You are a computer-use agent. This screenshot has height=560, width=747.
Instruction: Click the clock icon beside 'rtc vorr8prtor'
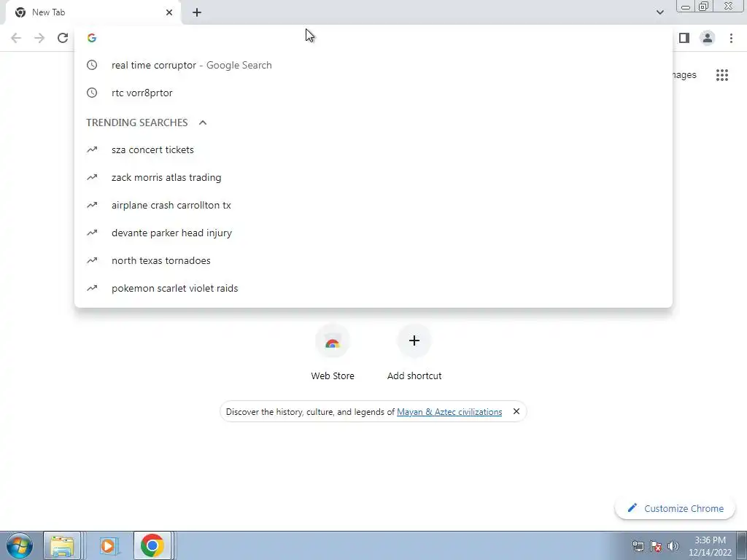pos(92,93)
